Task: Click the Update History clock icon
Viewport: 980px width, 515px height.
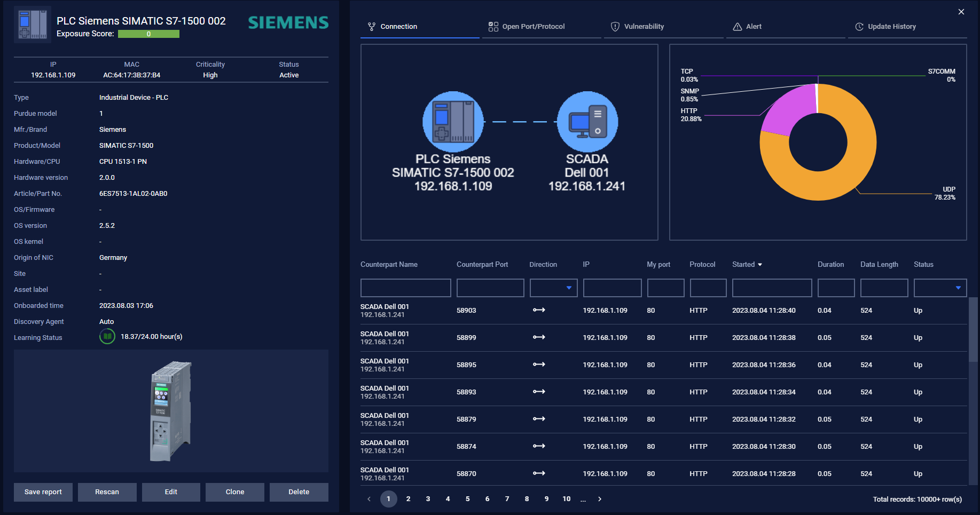Action: pyautogui.click(x=859, y=27)
